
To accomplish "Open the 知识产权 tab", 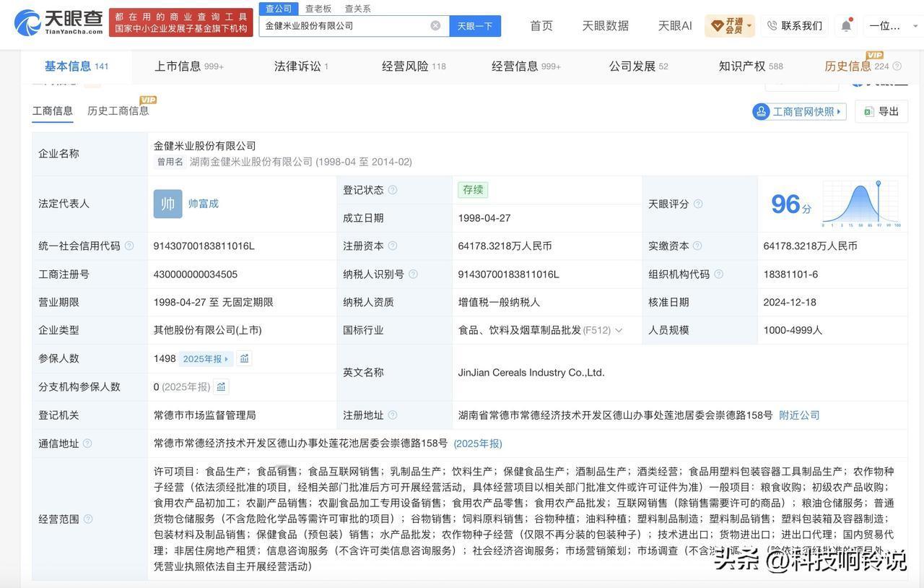I will 751,66.
